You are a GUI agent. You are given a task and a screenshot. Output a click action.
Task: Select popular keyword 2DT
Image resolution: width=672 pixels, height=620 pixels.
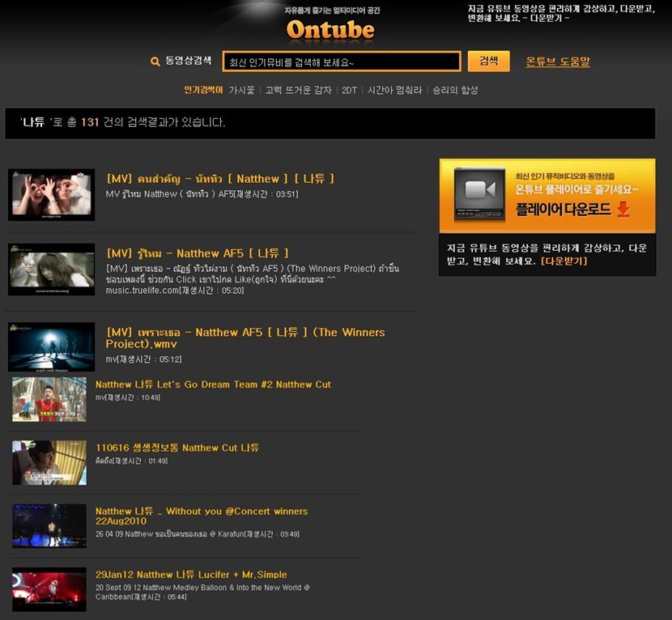tap(349, 90)
